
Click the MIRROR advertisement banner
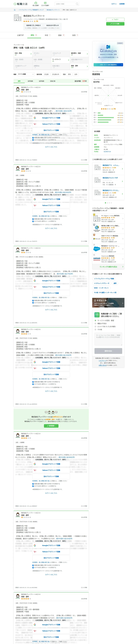click(108, 54)
